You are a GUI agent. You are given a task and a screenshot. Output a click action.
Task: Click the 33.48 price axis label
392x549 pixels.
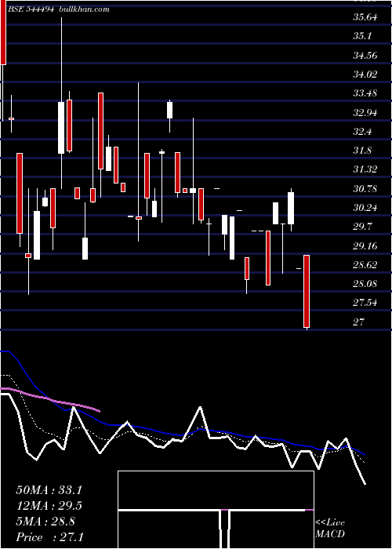(x=365, y=93)
